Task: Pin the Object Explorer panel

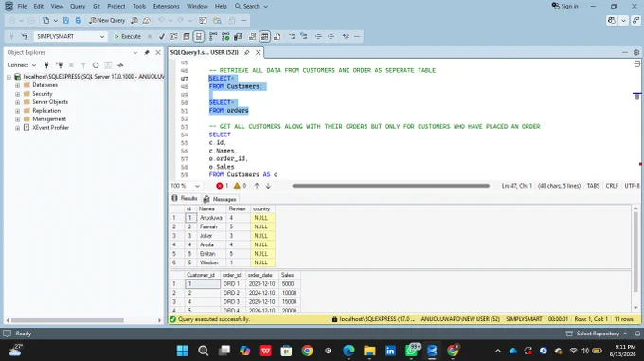Action: click(x=147, y=52)
